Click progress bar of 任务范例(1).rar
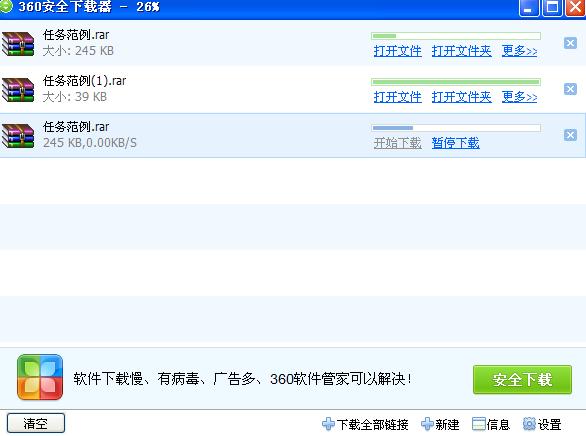This screenshot has height=436, width=586. [456, 82]
